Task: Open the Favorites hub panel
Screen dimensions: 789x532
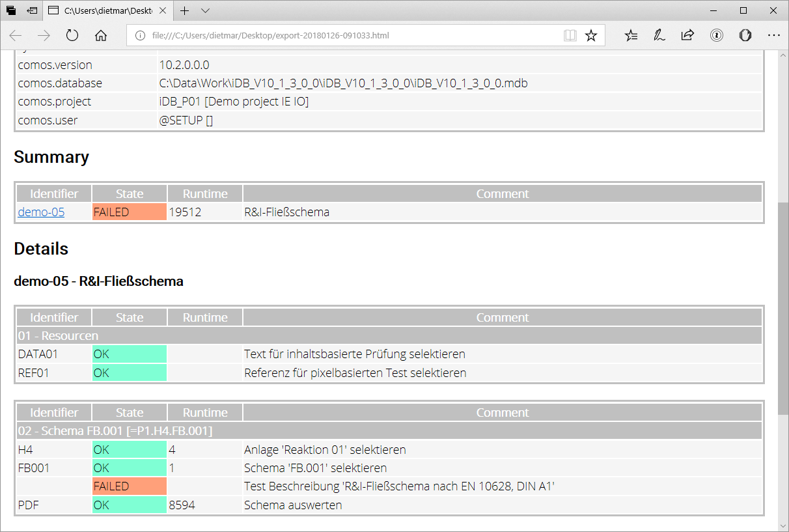Action: pos(631,36)
